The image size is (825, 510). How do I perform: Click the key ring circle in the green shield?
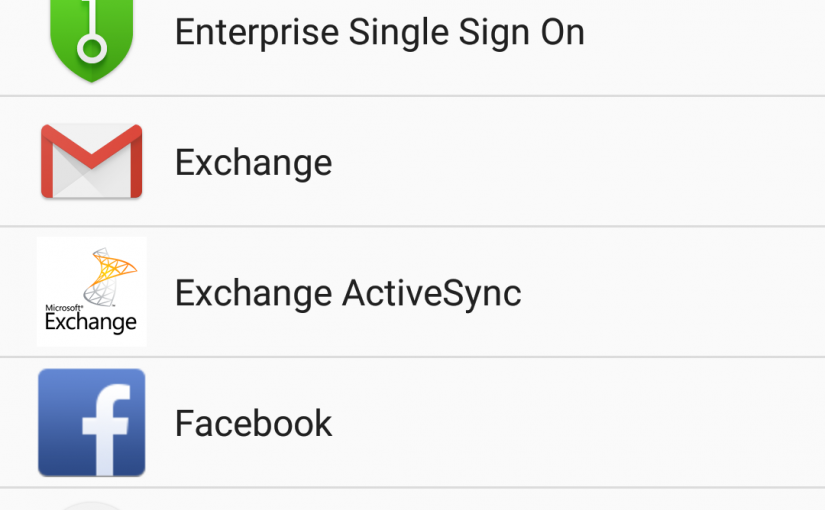pyautogui.click(x=92, y=48)
